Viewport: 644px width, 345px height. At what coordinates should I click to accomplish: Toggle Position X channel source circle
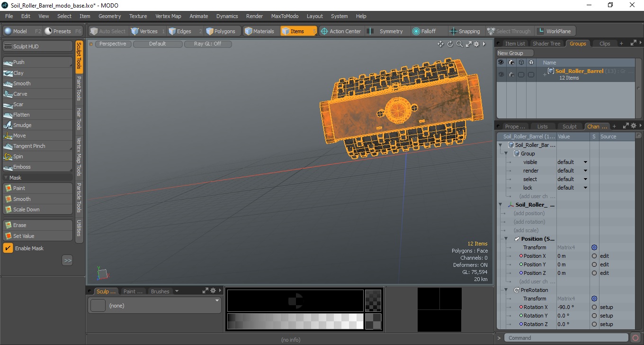coord(594,256)
